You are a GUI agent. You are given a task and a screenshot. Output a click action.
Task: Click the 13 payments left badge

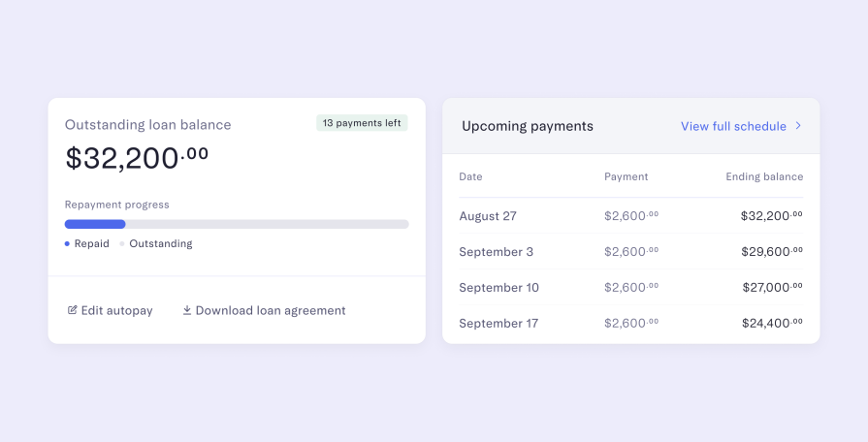pos(362,123)
